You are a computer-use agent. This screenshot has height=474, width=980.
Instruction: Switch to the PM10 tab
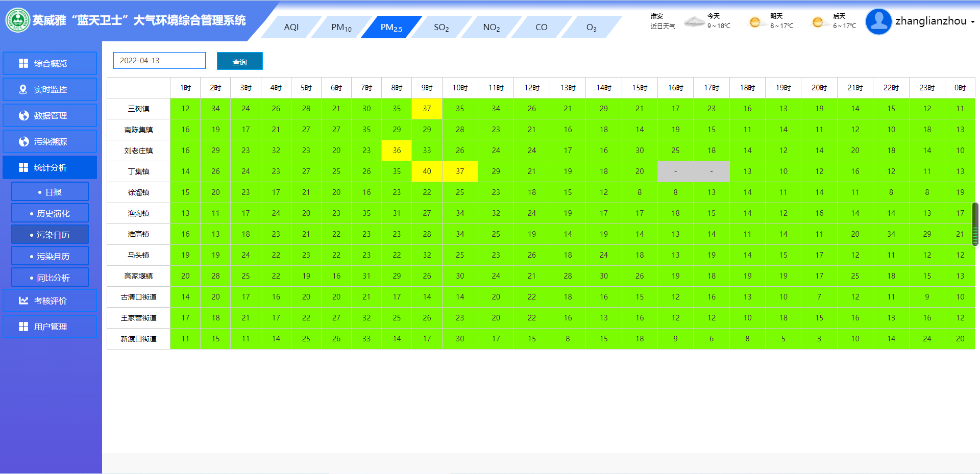[x=341, y=27]
